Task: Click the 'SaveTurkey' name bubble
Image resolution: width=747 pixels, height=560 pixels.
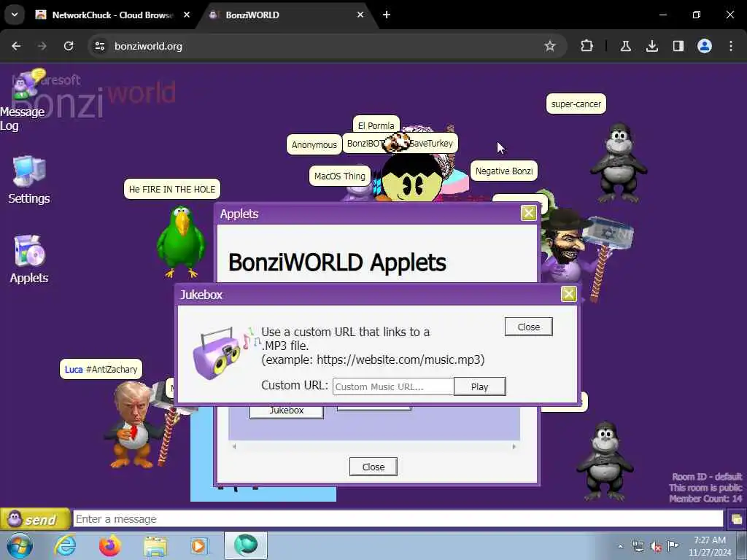Action: (x=431, y=144)
